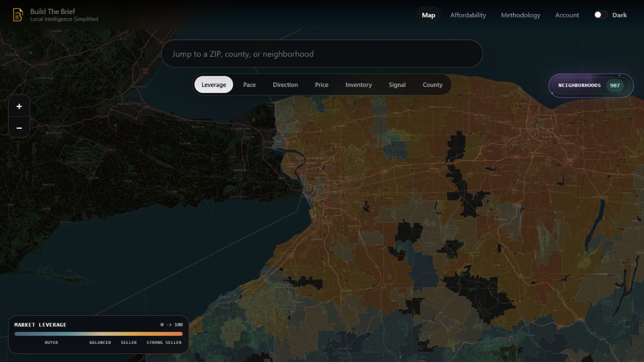Open the Map page
This screenshot has width=644, height=362.
click(429, 15)
